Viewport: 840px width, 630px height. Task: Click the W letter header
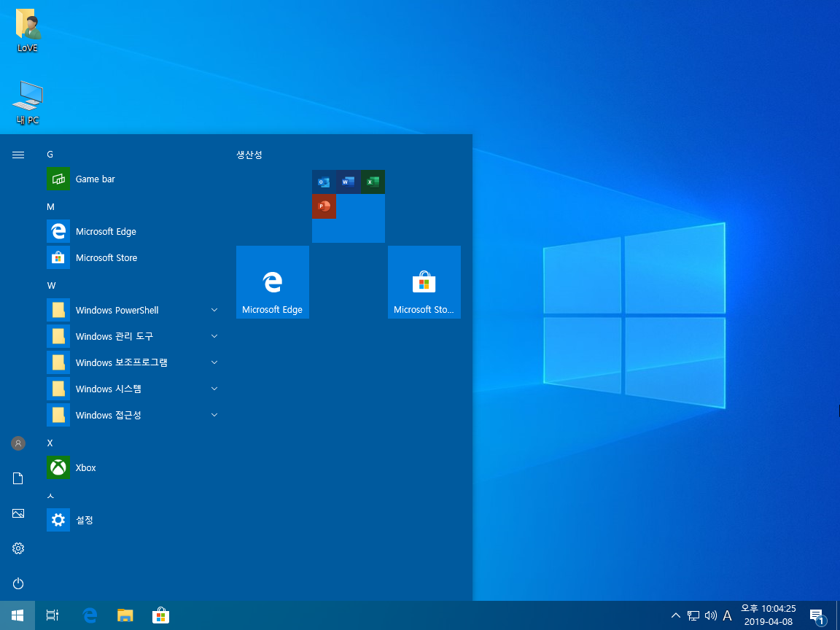51,286
